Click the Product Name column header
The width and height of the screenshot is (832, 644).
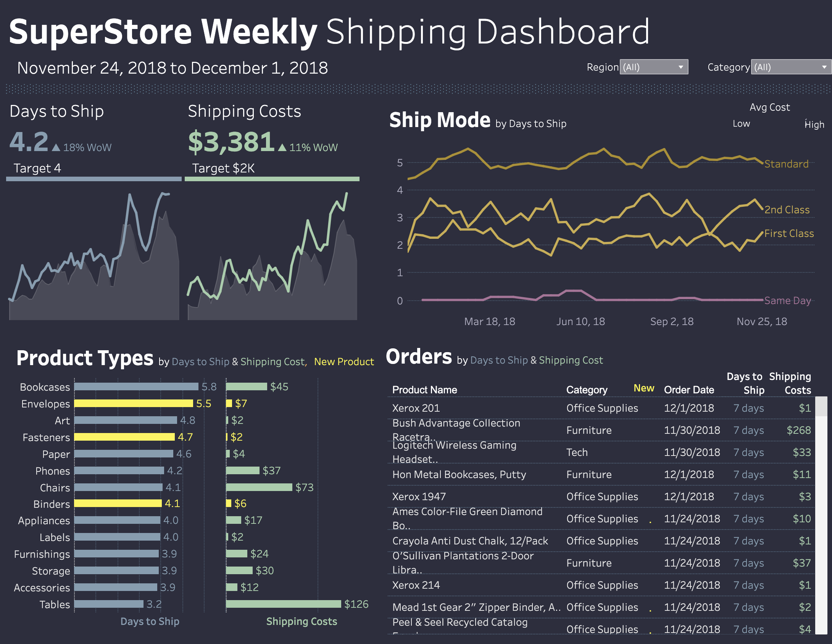(425, 390)
